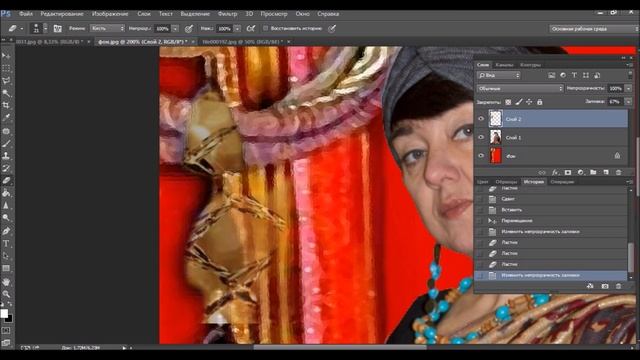The height and width of the screenshot is (360, 640).
Task: Create new document from current state
Action: [590, 287]
